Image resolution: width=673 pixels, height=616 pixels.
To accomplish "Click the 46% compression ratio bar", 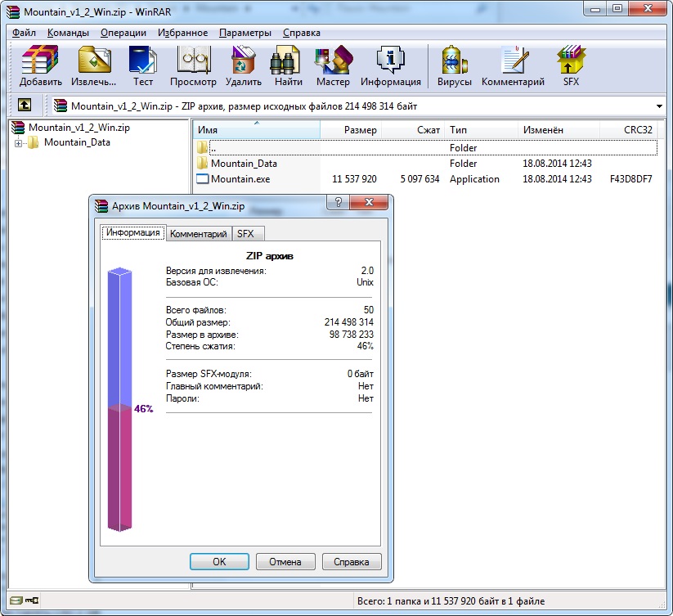I will (119, 399).
